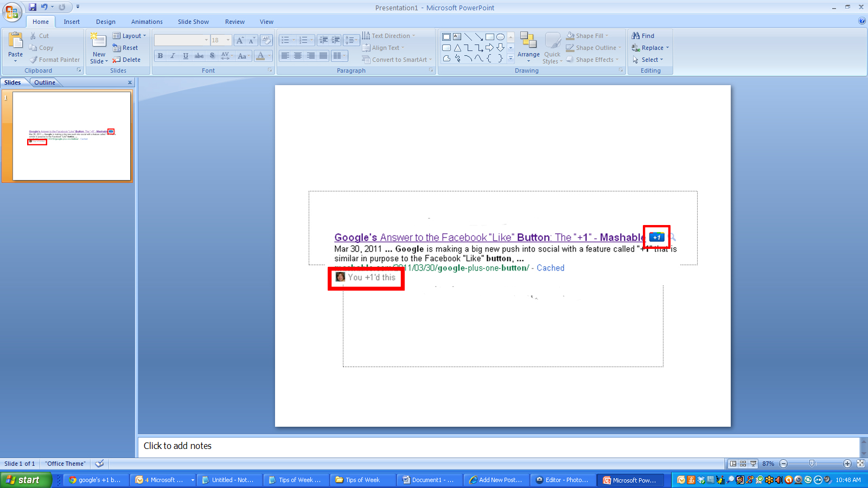
Task: Switch to Normal view in status bar
Action: point(733,464)
